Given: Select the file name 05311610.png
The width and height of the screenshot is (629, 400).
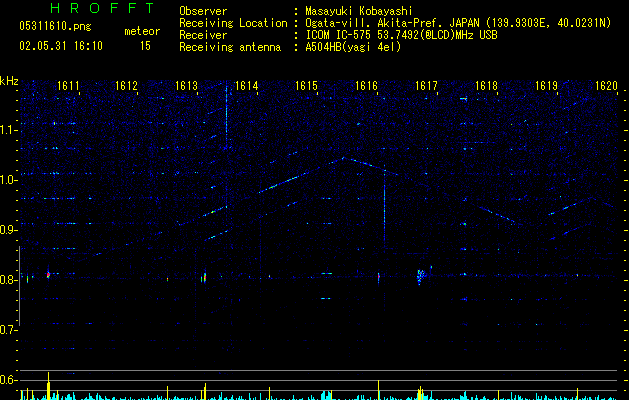Looking at the screenshot, I should (55, 26).
